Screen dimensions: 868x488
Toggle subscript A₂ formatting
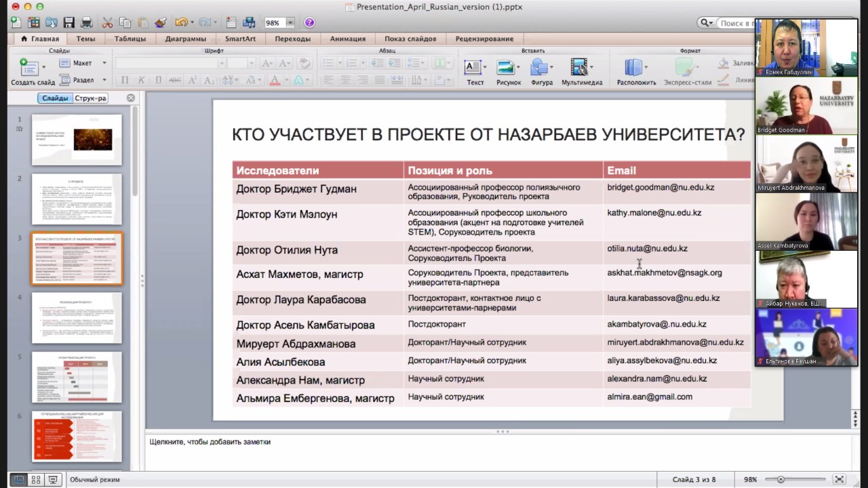tap(209, 80)
